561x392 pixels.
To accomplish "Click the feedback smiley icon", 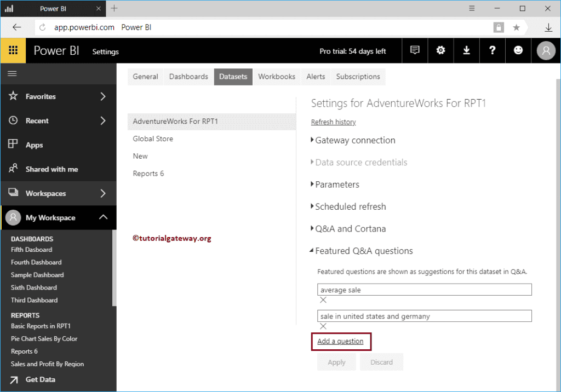I will 518,50.
